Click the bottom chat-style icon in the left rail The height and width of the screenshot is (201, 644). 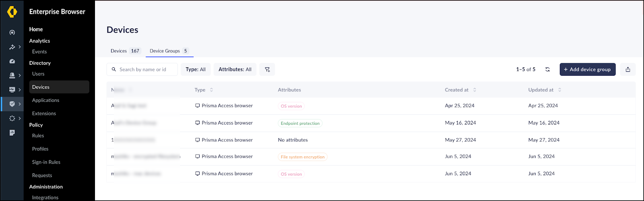pos(12,133)
